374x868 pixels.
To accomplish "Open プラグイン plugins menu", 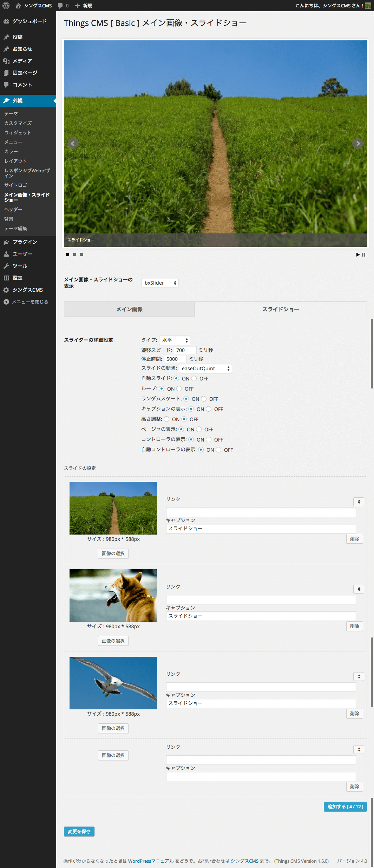I will pyautogui.click(x=28, y=242).
